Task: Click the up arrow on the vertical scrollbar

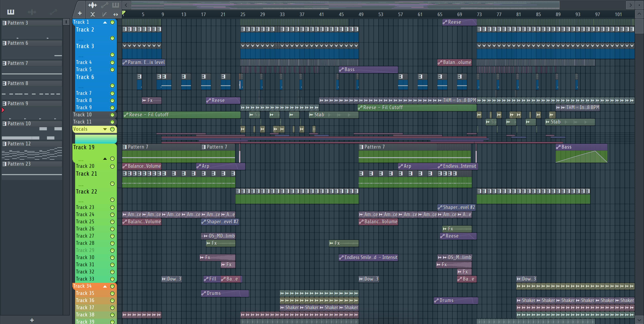Action: click(x=639, y=14)
